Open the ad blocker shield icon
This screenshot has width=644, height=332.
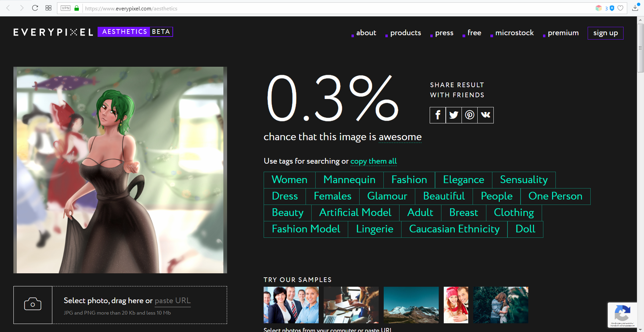tap(612, 8)
